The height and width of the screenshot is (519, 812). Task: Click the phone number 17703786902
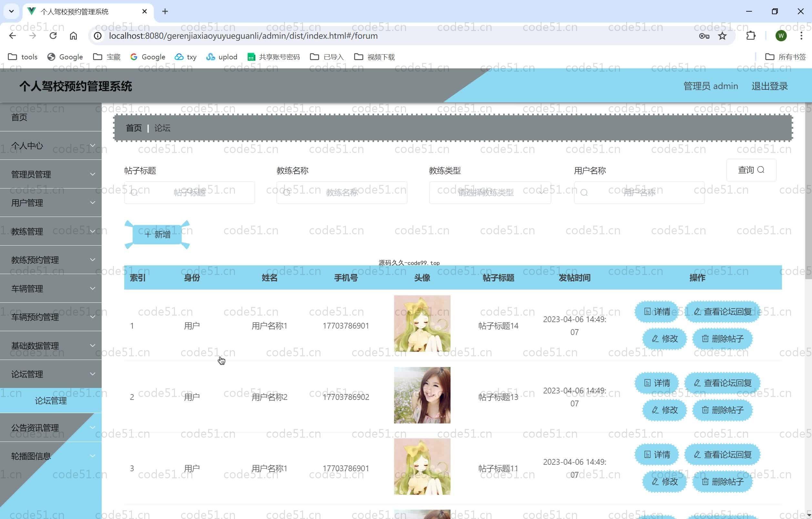pos(346,397)
